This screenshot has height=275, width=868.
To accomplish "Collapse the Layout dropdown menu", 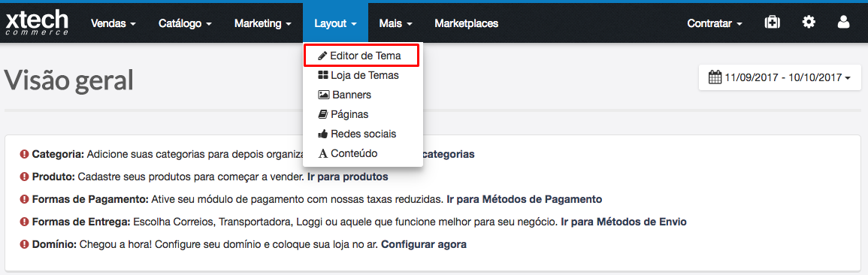I will (x=335, y=23).
